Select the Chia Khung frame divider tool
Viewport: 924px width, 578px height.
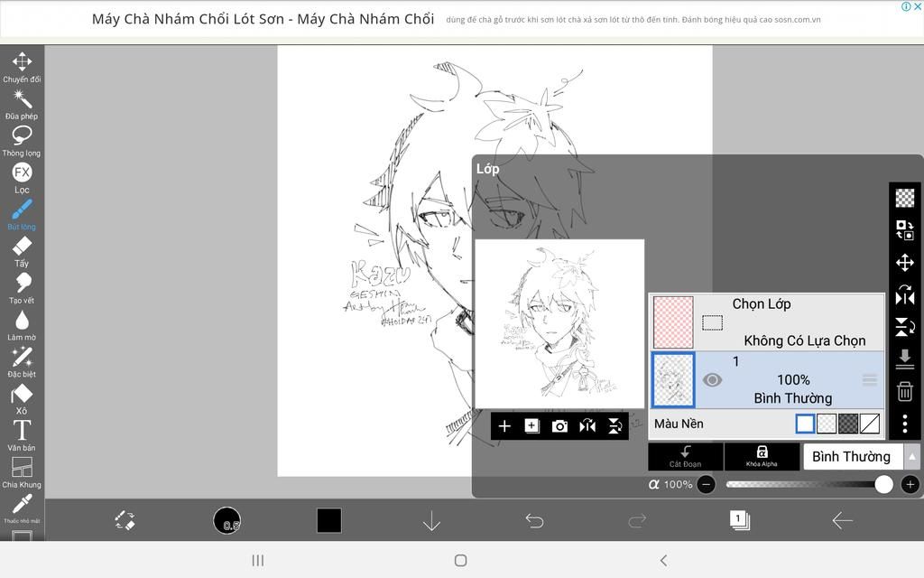tap(22, 472)
